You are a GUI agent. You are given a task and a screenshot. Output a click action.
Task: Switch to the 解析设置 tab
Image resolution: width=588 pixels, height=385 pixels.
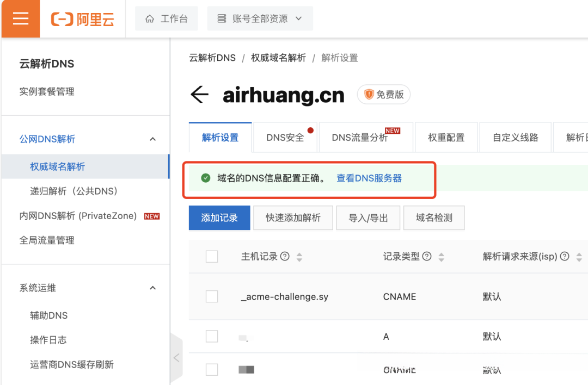pyautogui.click(x=220, y=138)
